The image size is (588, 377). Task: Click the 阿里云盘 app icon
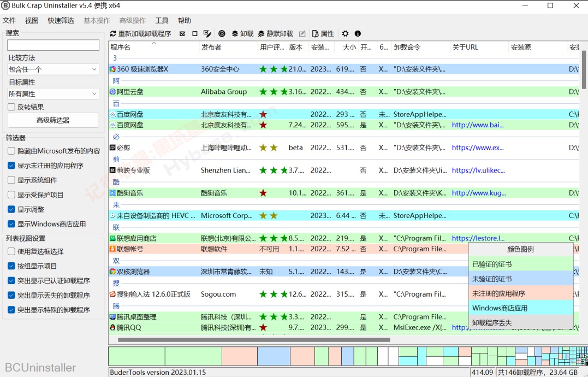coord(112,92)
